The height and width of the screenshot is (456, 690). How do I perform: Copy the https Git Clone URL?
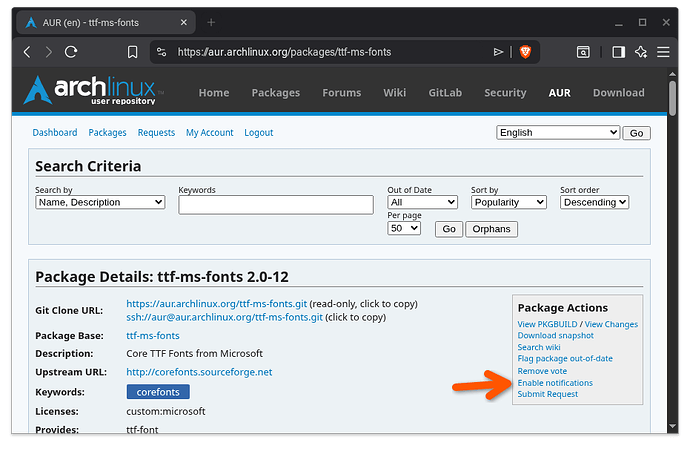coord(217,304)
